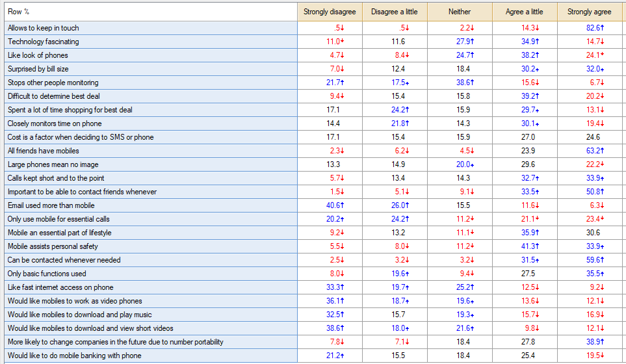Image resolution: width=626 pixels, height=364 pixels.
Task: Select the Surprised by bill size row
Action: tap(151, 69)
